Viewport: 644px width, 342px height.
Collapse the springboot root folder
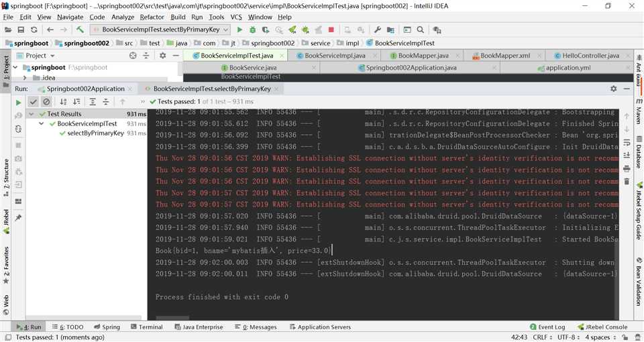pyautogui.click(x=15, y=67)
